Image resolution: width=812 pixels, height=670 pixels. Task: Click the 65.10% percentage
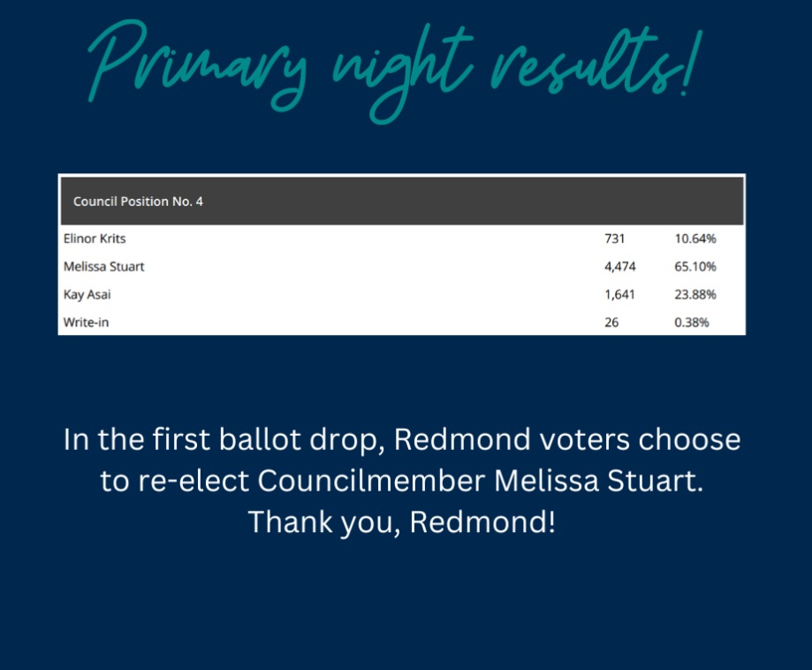(695, 267)
